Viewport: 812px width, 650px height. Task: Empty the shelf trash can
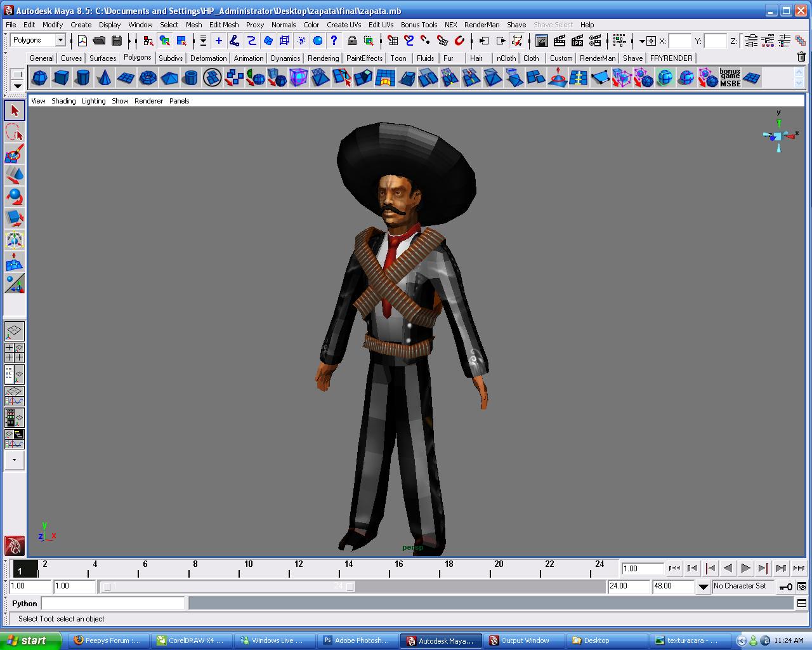[801, 57]
